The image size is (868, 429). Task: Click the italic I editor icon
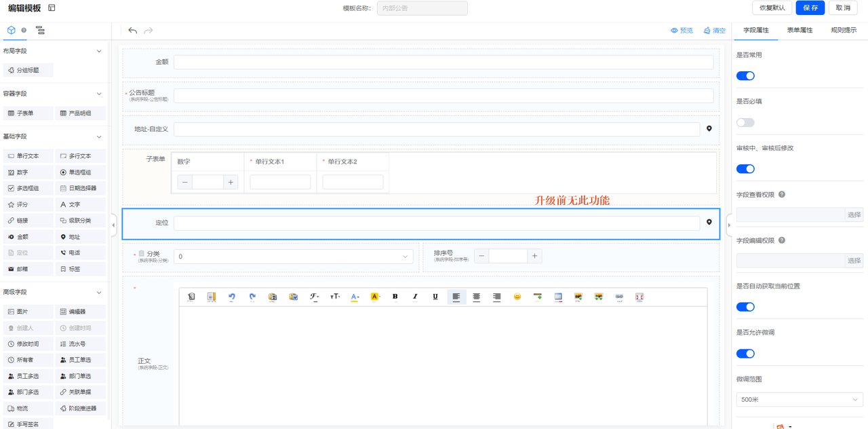click(415, 297)
